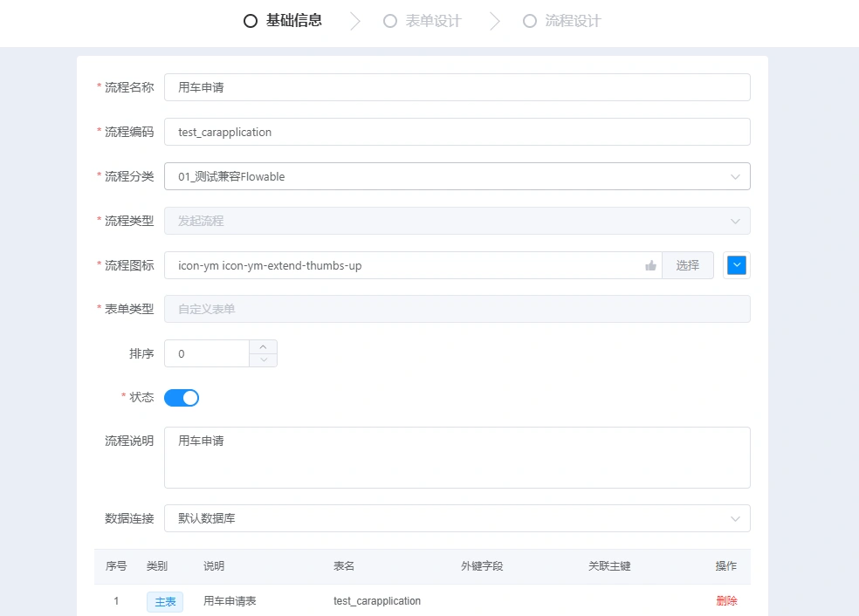
Task: Click the disabled 表单类型 field
Action: point(457,309)
